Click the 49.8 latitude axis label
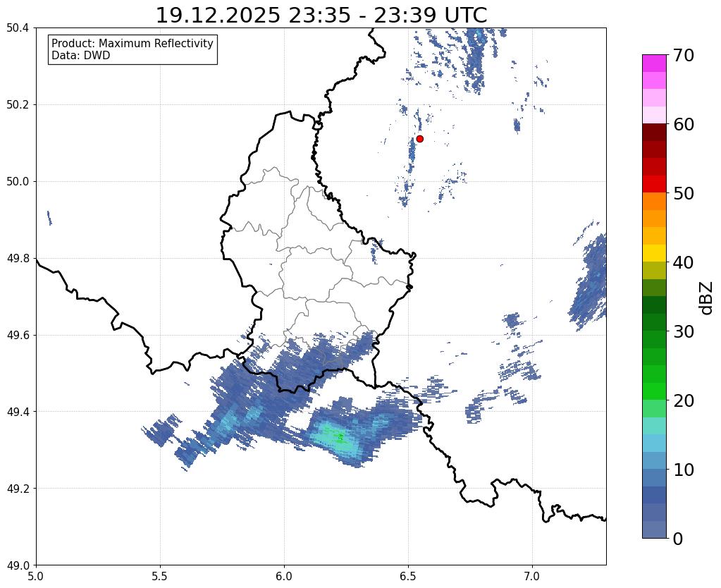Screen dimensions: 721x588 coord(18,259)
